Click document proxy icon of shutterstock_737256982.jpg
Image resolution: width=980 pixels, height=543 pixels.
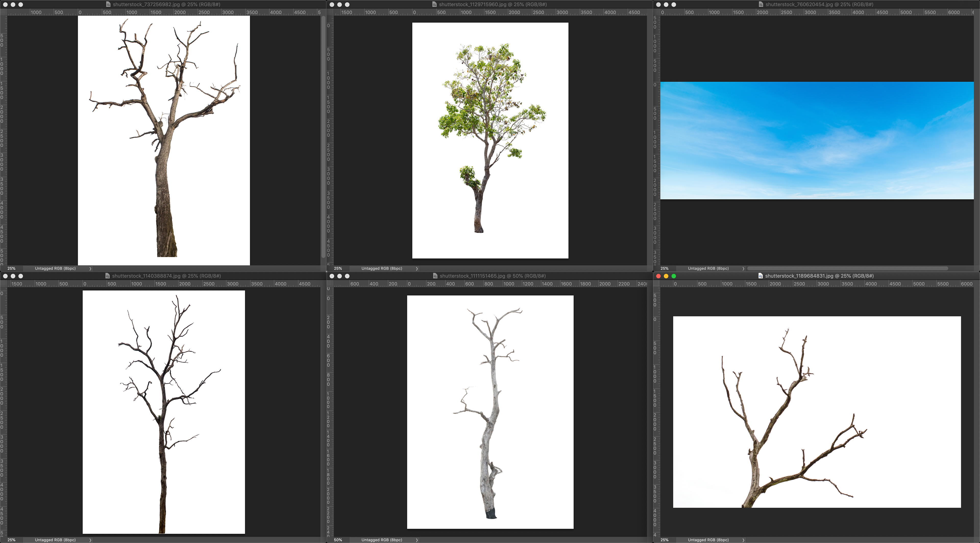[108, 5]
